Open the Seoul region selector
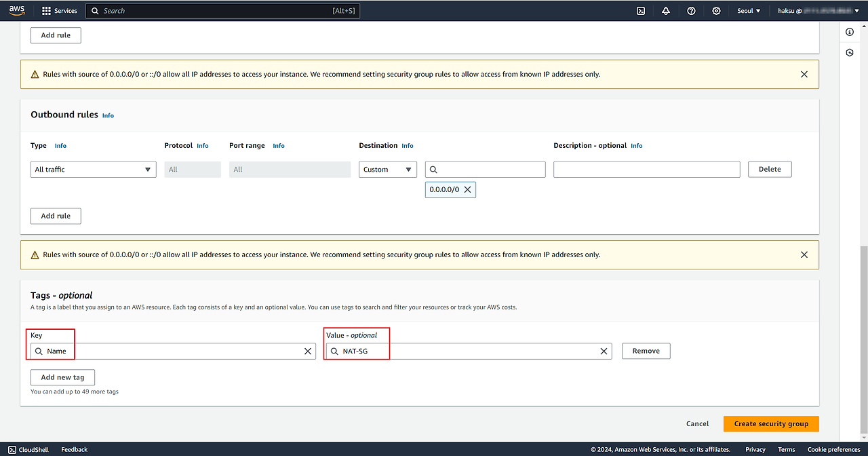This screenshot has height=456, width=868. point(749,11)
